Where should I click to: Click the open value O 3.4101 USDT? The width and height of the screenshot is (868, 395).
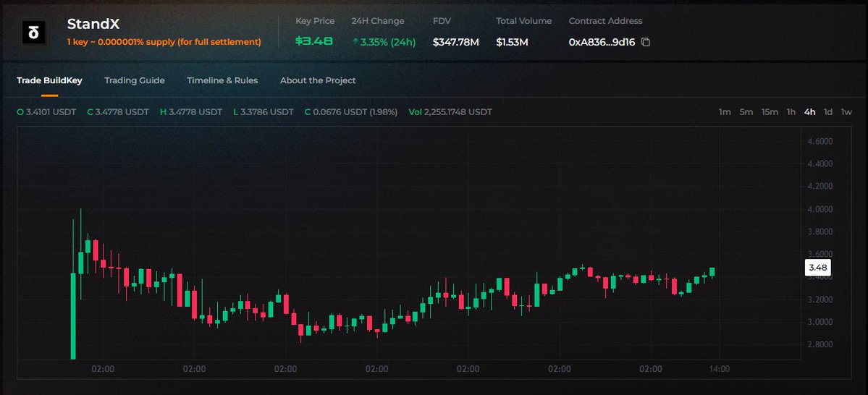[46, 111]
